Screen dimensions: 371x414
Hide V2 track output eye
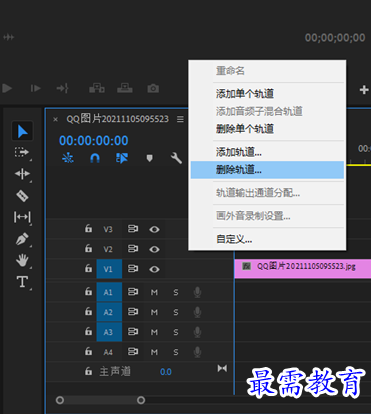pos(154,249)
